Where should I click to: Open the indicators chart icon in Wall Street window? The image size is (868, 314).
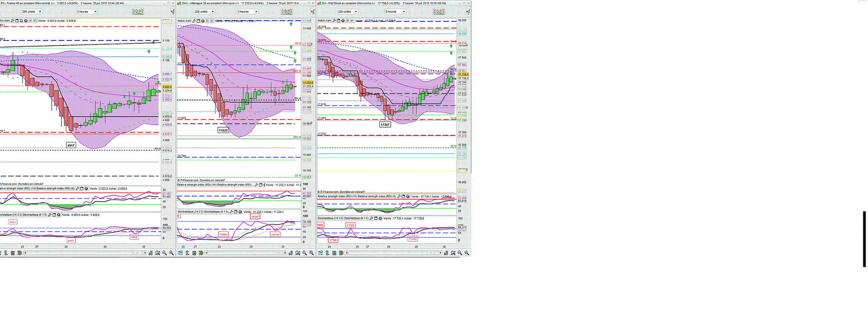pyautogui.click(x=439, y=12)
